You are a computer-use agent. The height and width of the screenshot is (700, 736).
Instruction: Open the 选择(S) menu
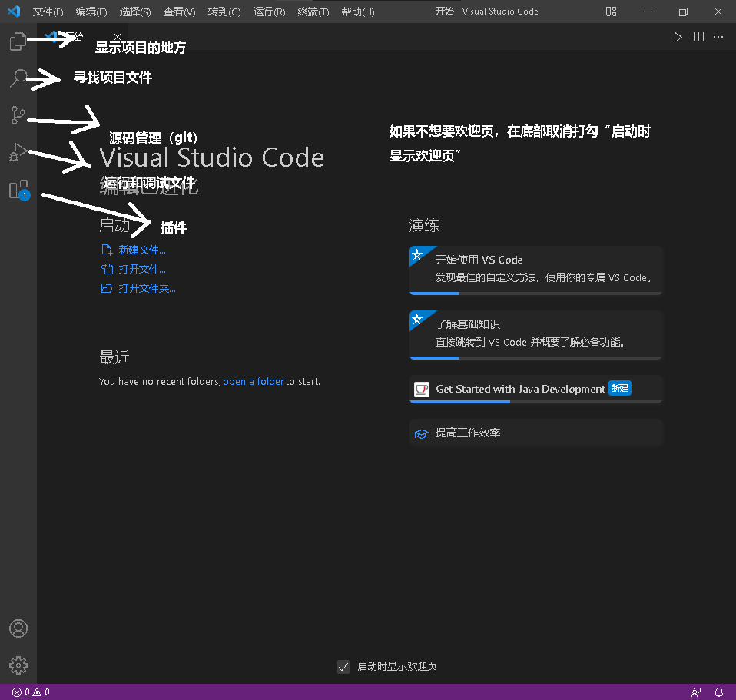pos(135,12)
